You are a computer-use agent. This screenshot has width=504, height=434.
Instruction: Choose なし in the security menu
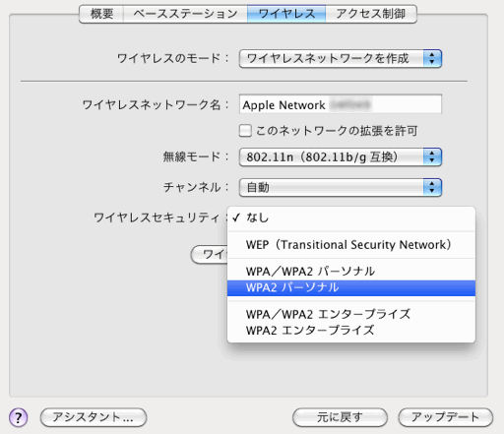click(351, 217)
